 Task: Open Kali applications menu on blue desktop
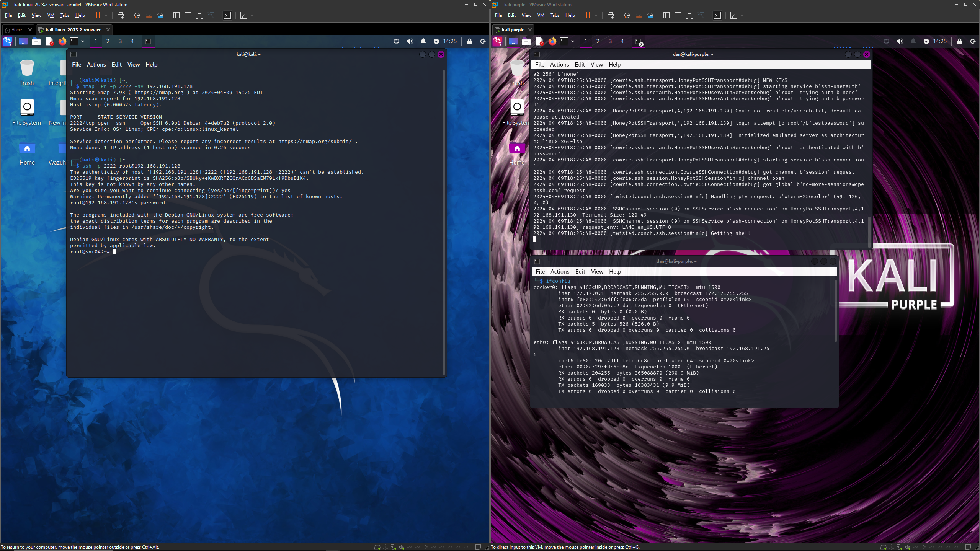pyautogui.click(x=7, y=41)
